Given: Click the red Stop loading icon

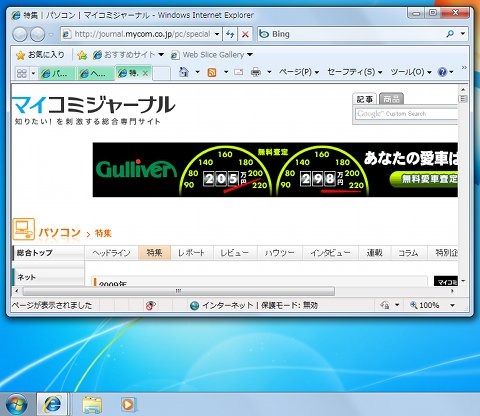Looking at the screenshot, I should click(x=245, y=34).
